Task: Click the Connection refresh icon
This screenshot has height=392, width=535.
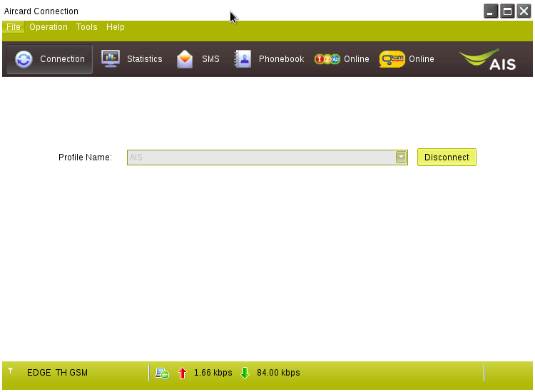Action: pyautogui.click(x=24, y=59)
